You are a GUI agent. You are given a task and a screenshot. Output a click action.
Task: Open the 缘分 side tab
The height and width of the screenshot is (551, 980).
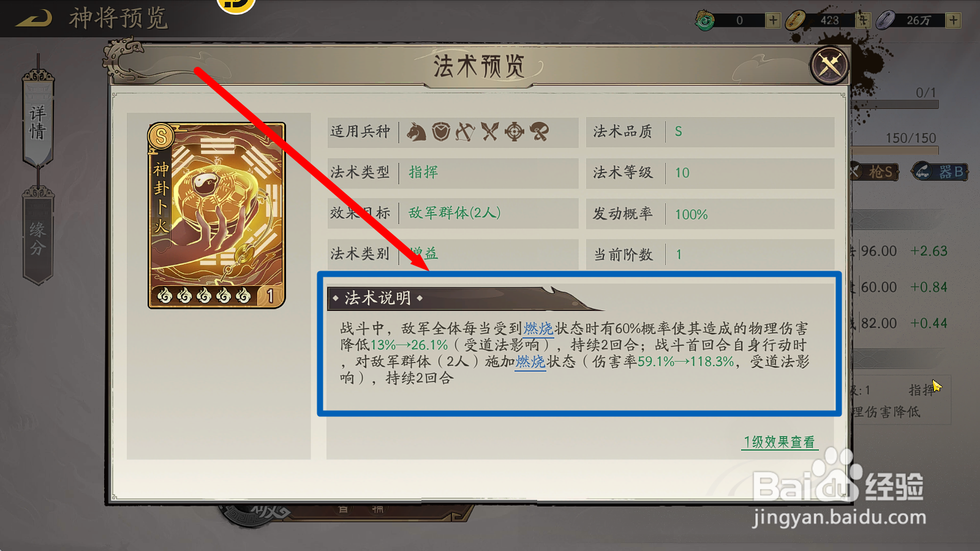38,238
